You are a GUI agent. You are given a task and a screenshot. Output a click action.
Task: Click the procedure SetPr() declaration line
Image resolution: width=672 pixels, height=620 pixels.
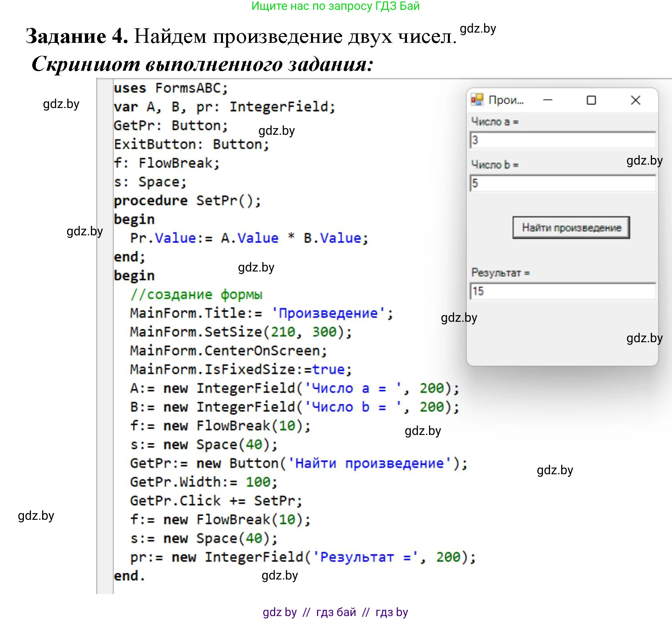pos(187,201)
